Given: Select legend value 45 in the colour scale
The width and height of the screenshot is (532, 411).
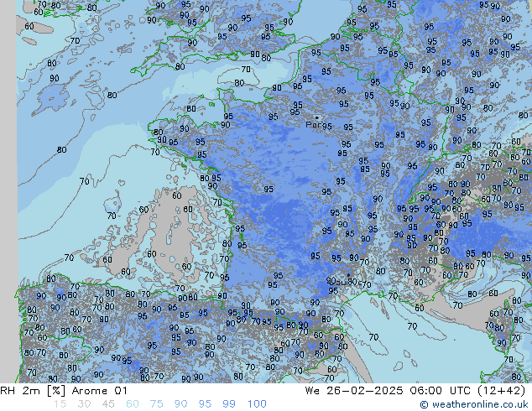Looking at the screenshot, I should click(108, 404).
